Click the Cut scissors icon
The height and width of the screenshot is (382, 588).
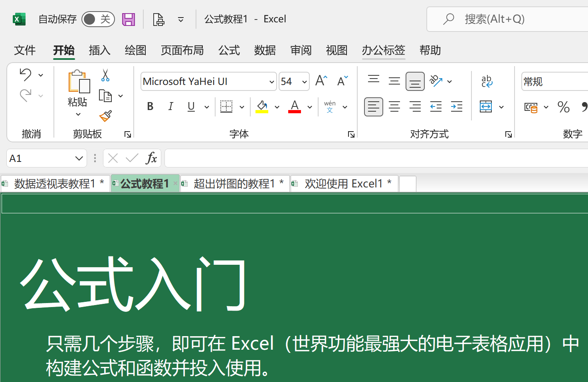(105, 75)
